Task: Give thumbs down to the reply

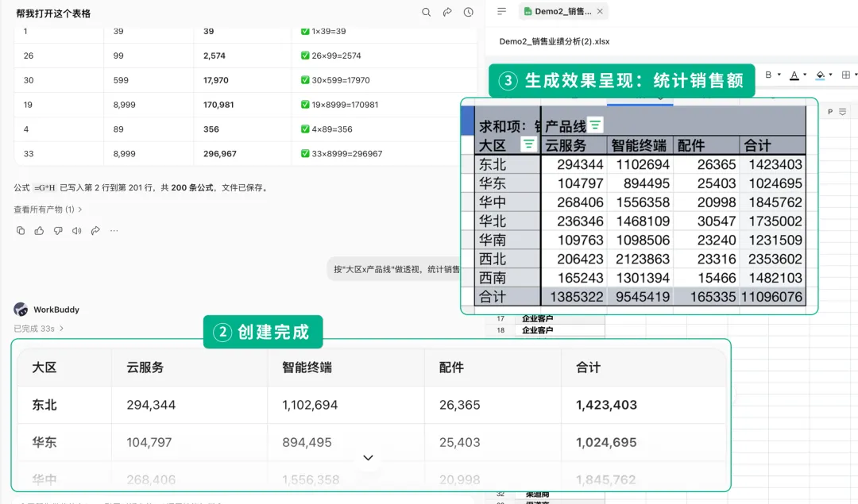Action: (58, 231)
